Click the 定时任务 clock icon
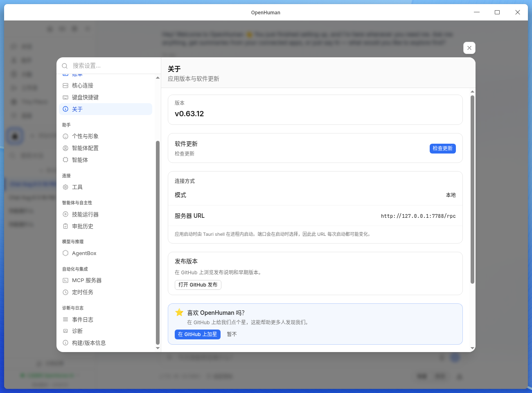This screenshot has height=393, width=532. pos(65,292)
